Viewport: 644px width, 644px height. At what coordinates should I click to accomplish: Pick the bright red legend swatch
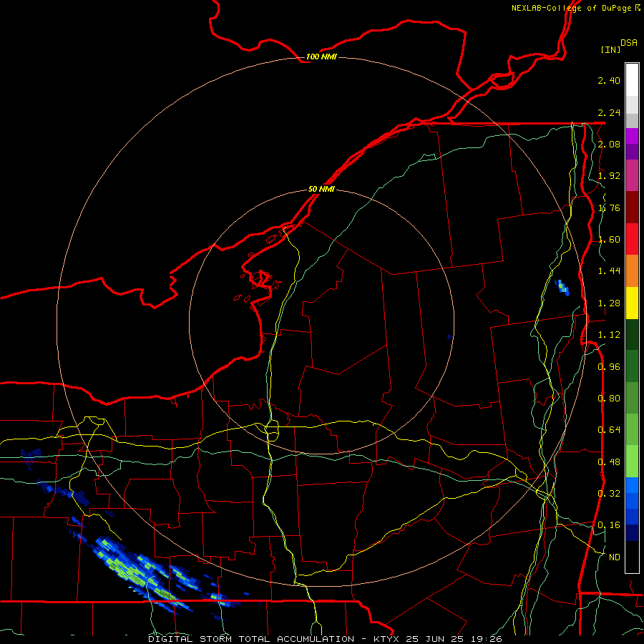click(x=632, y=239)
